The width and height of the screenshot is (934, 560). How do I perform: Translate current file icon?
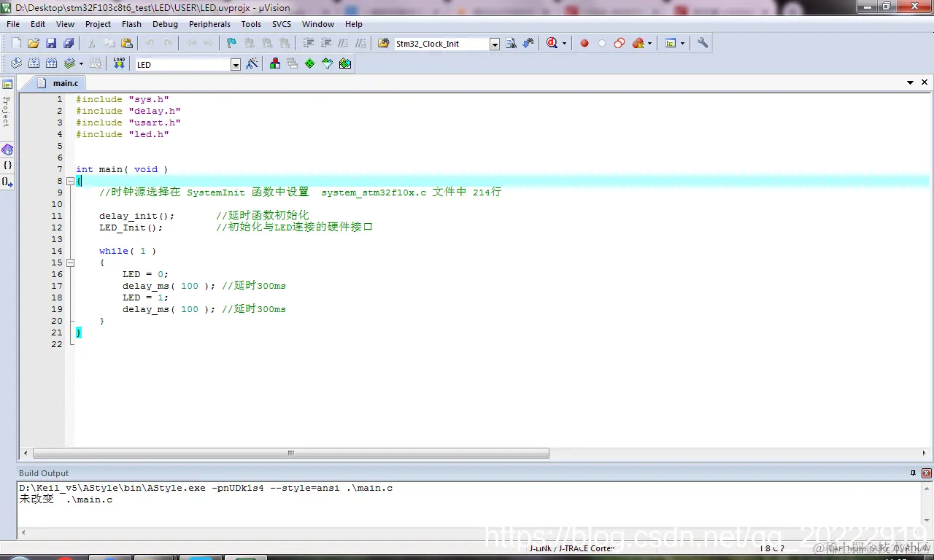16,64
